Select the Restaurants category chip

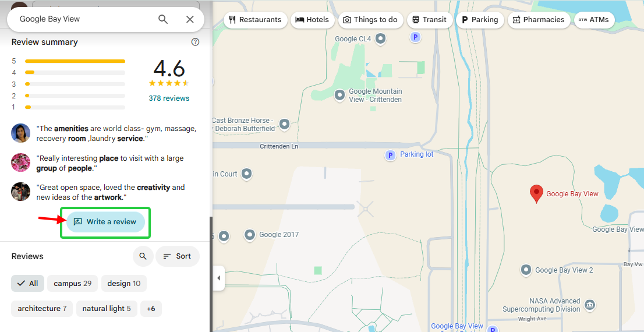click(255, 20)
